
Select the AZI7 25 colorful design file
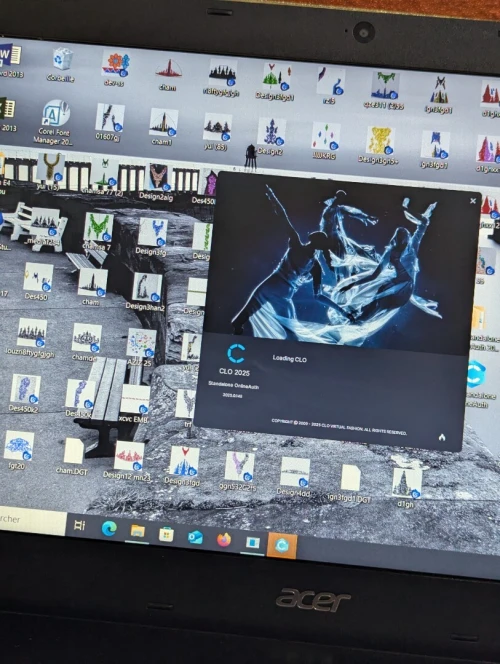[x=141, y=347]
